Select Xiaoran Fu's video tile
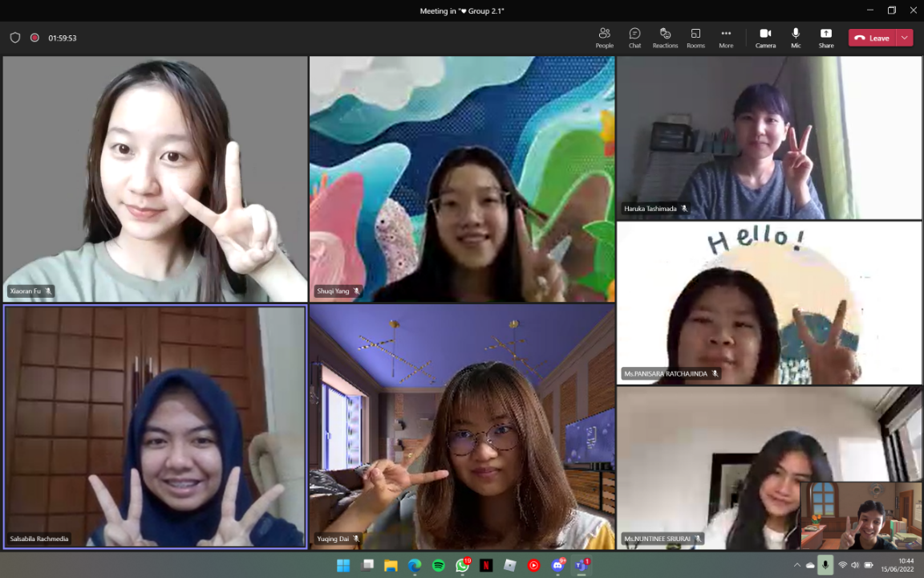This screenshot has width=924, height=578. click(x=155, y=178)
